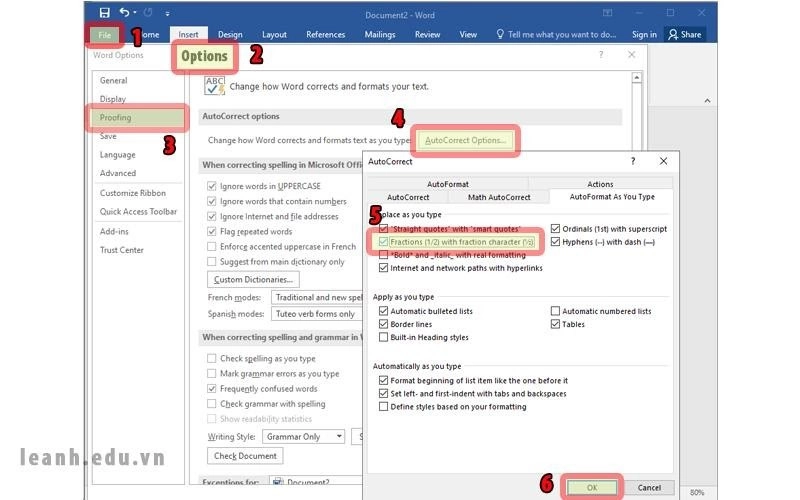This screenshot has width=800, height=500.
Task: Enable Automatic numbered lists checkbox
Action: pos(555,311)
